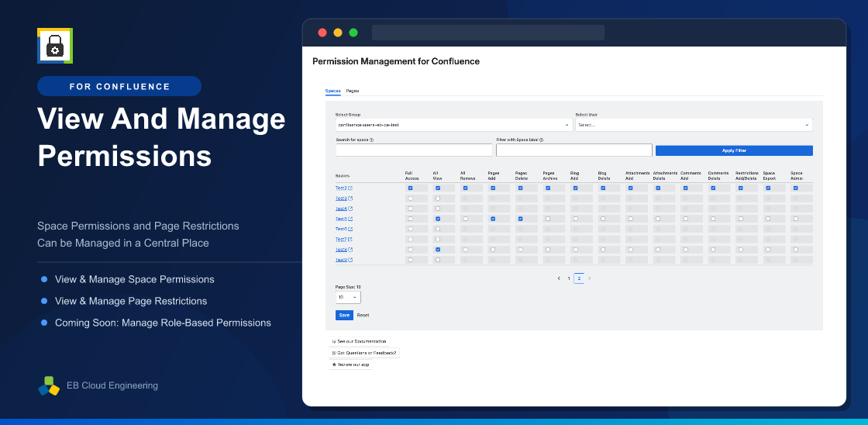Check Space Export for Test8
Image resolution: width=868 pixels, height=425 pixels.
768,250
